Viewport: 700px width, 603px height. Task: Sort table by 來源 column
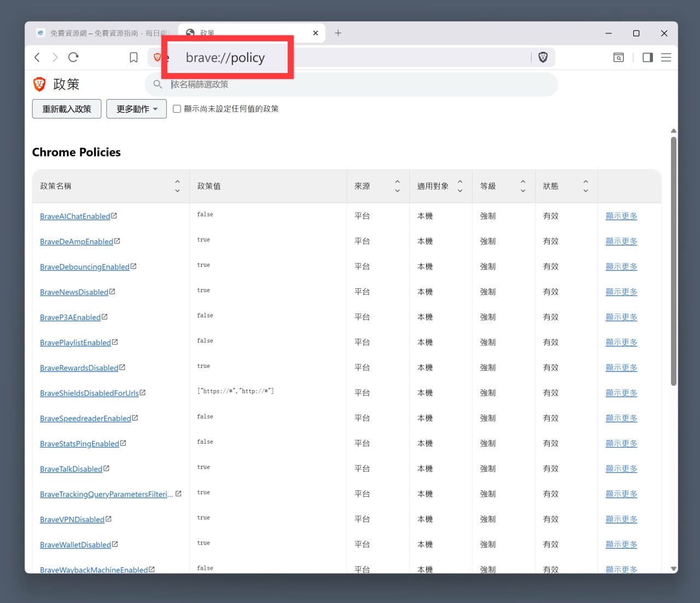(398, 186)
